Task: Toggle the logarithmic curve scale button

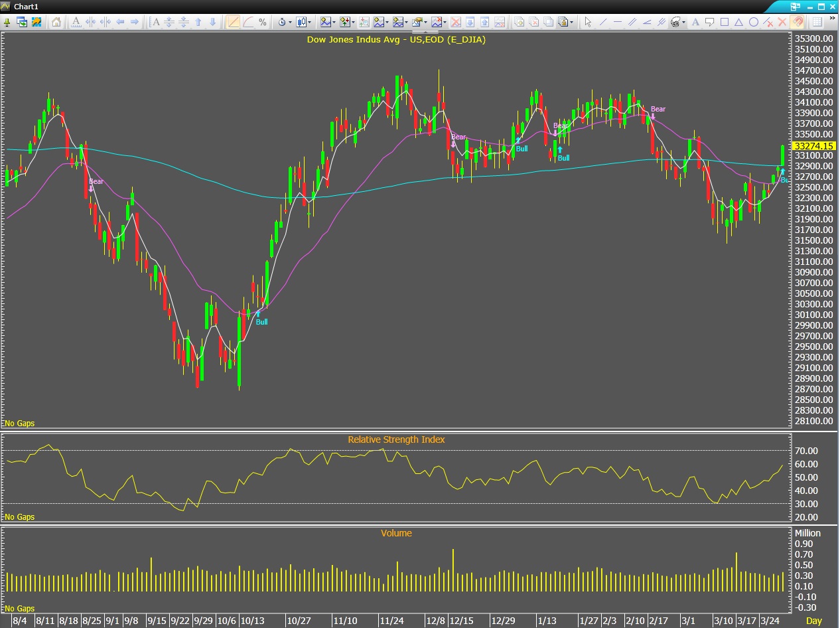Action: 247,22
